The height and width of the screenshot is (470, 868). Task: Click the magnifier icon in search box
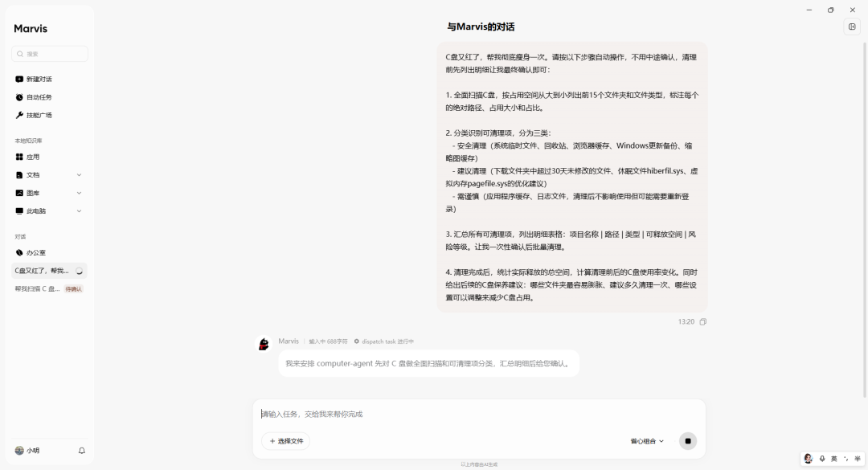point(20,54)
